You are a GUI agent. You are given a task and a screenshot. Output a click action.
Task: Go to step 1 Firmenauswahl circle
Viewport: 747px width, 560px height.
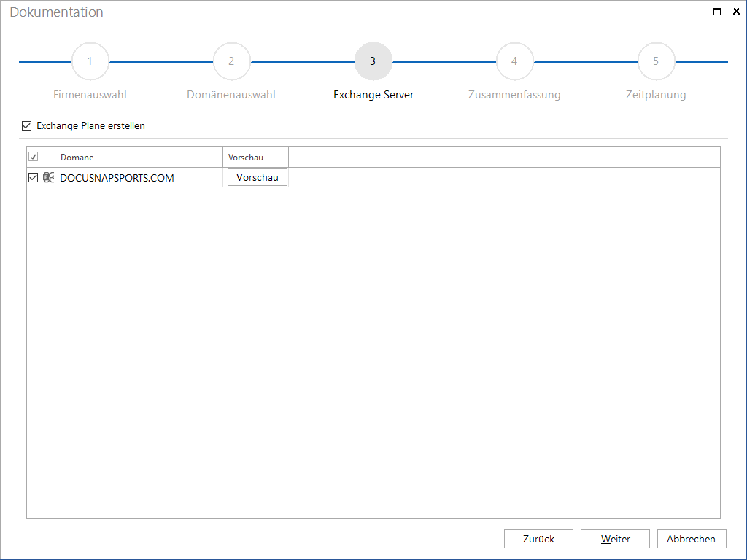[x=90, y=61]
